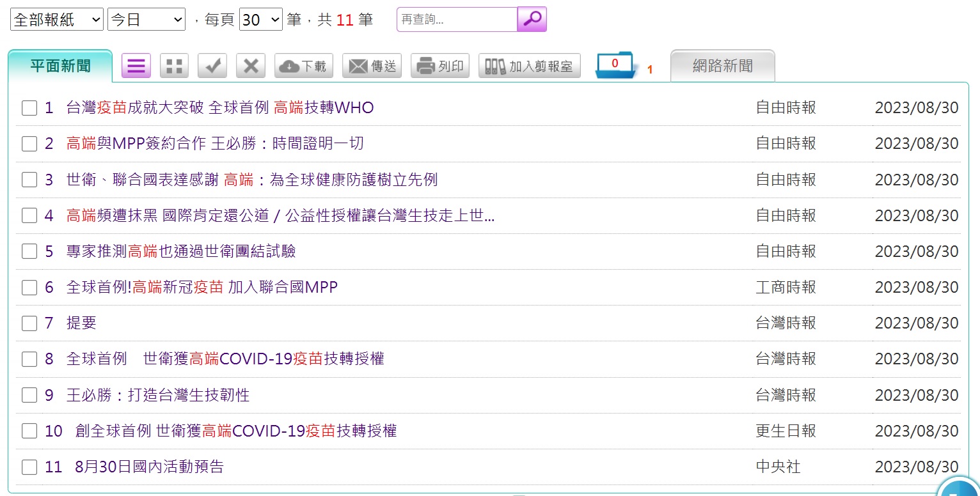Open the blue clipping folder icon
Image resolution: width=980 pixels, height=496 pixels.
tap(615, 65)
